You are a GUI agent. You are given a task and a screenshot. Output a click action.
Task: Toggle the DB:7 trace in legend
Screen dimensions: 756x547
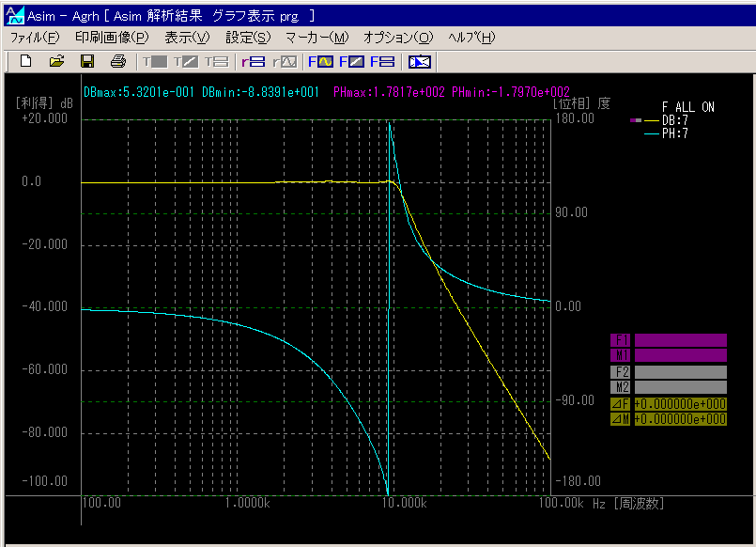[x=674, y=120]
